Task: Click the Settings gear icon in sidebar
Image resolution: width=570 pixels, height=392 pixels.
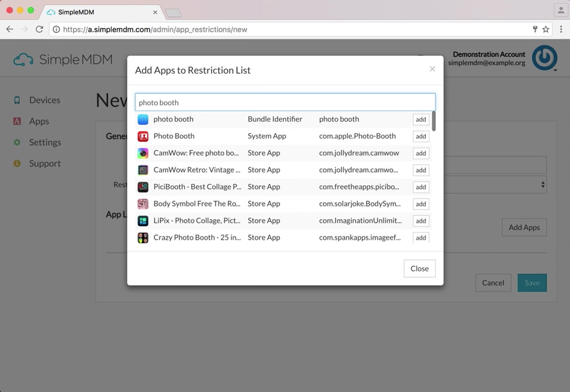Action: 17,142
